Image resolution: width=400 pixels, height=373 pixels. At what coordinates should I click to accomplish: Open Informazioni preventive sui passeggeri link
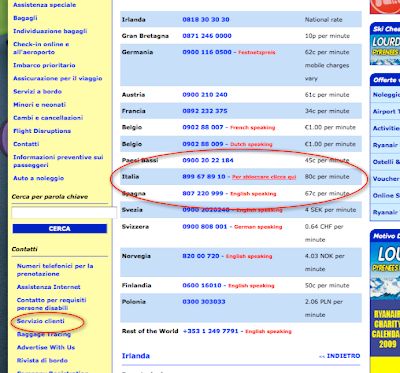(x=58, y=161)
